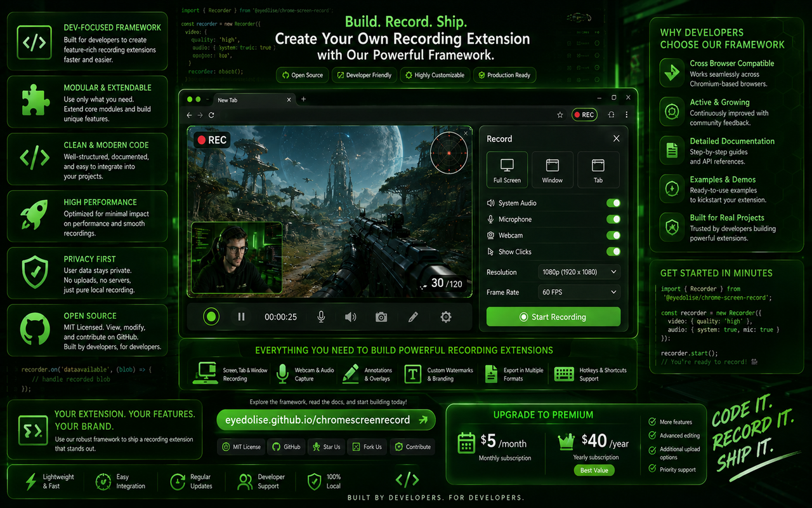
Task: Select the Best Value yearly badge
Action: [x=594, y=471]
